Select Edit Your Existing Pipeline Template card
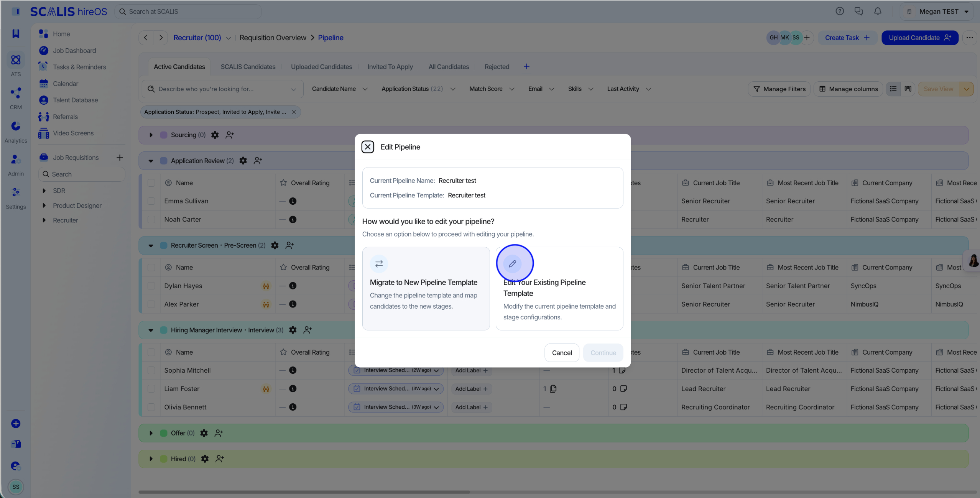Screen dimensions: 980x498 [x=559, y=288]
